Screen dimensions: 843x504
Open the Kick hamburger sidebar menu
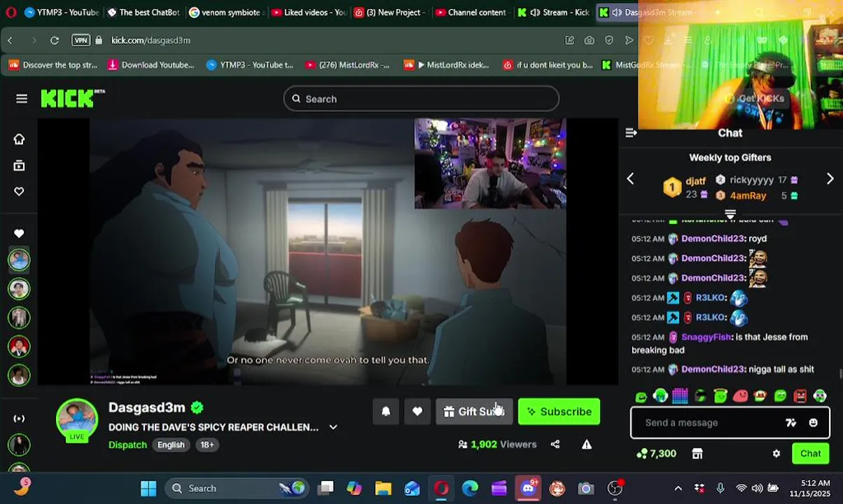pos(22,99)
